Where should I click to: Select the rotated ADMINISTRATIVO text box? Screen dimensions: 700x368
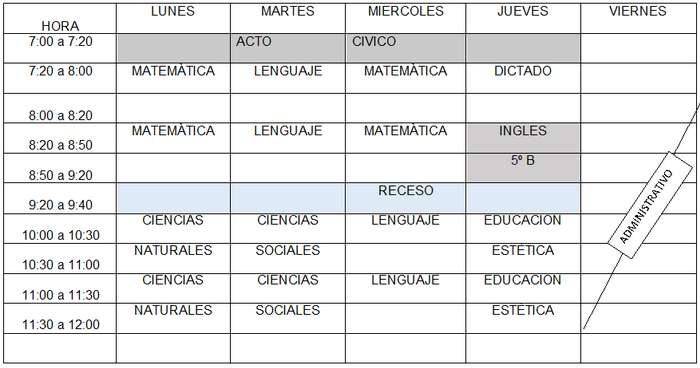pyautogui.click(x=650, y=205)
